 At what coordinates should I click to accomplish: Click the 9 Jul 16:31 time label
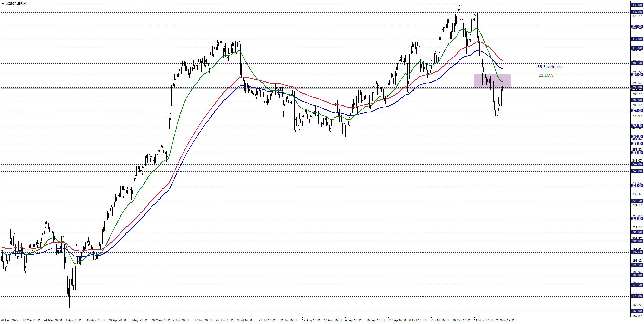point(245,320)
